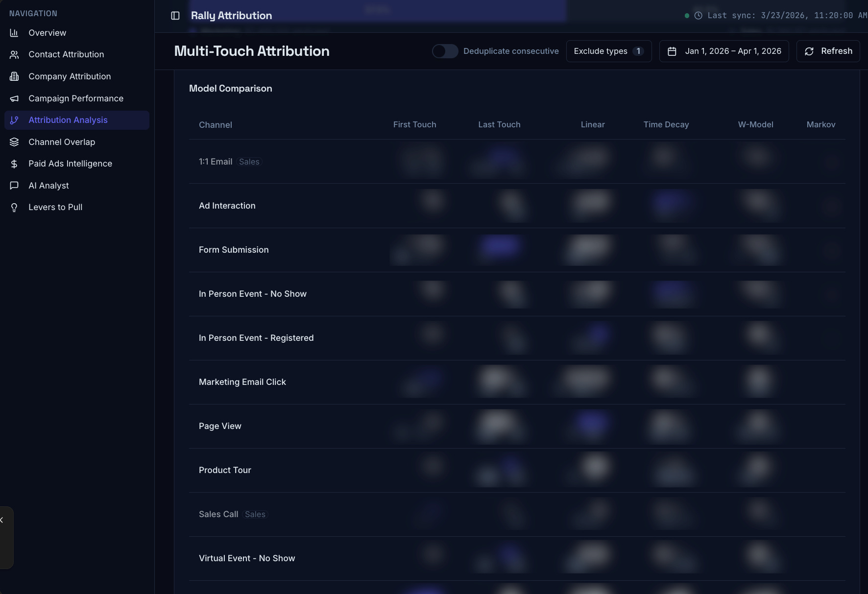The height and width of the screenshot is (594, 868).
Task: Click In Person Event - No Show row
Action: tap(253, 294)
